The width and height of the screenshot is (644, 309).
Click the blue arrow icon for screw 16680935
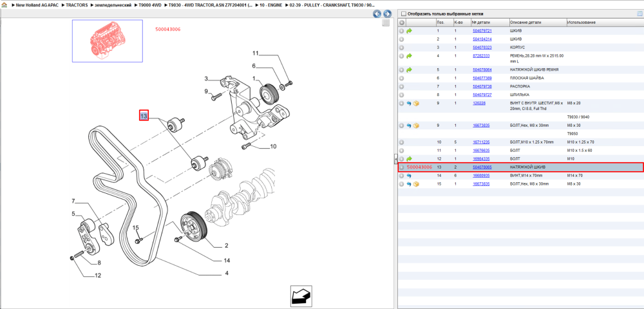pos(409,176)
